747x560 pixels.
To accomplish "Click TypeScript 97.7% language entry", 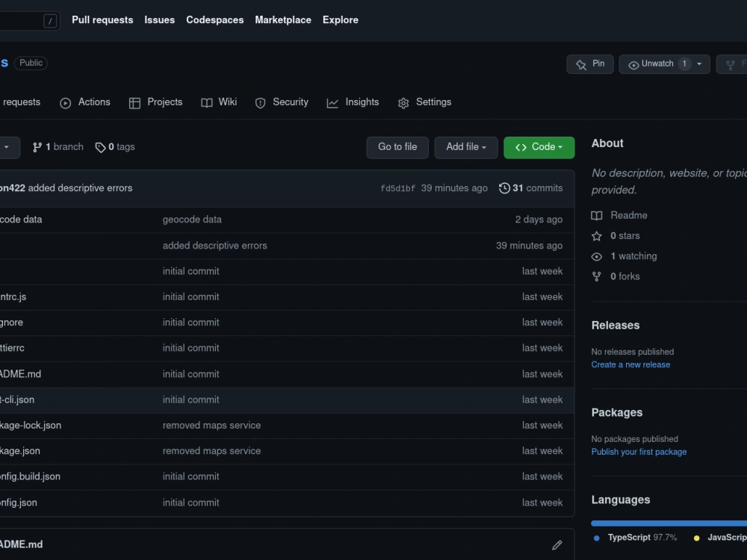I will point(636,538).
